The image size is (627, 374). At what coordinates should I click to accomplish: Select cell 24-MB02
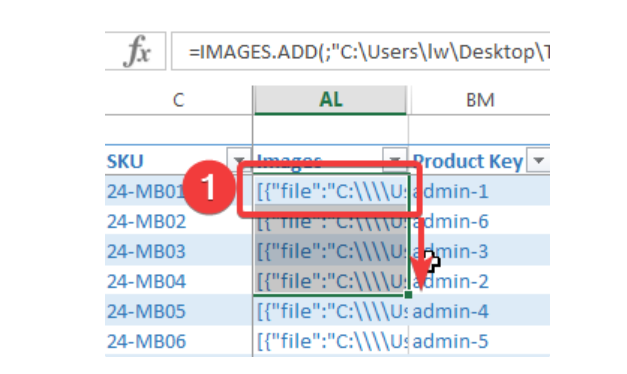point(179,221)
